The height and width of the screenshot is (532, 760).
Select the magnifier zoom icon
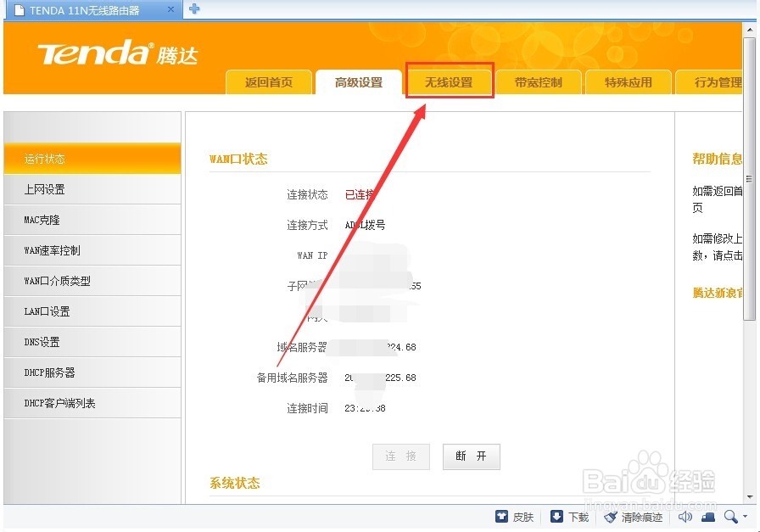pyautogui.click(x=730, y=516)
